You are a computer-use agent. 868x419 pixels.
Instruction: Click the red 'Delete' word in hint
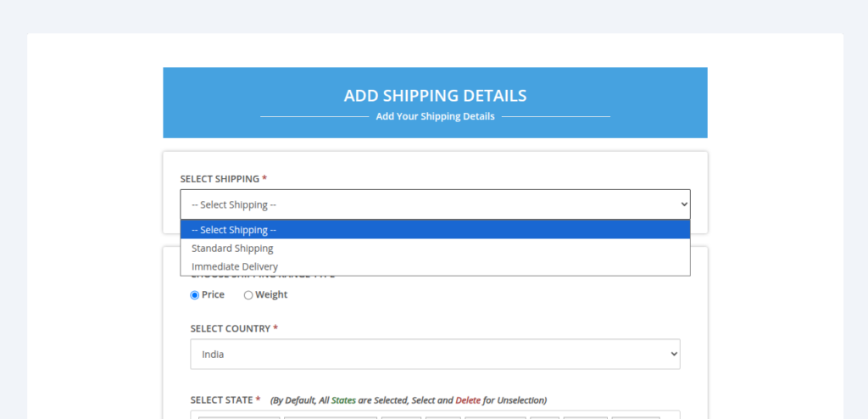pyautogui.click(x=468, y=400)
